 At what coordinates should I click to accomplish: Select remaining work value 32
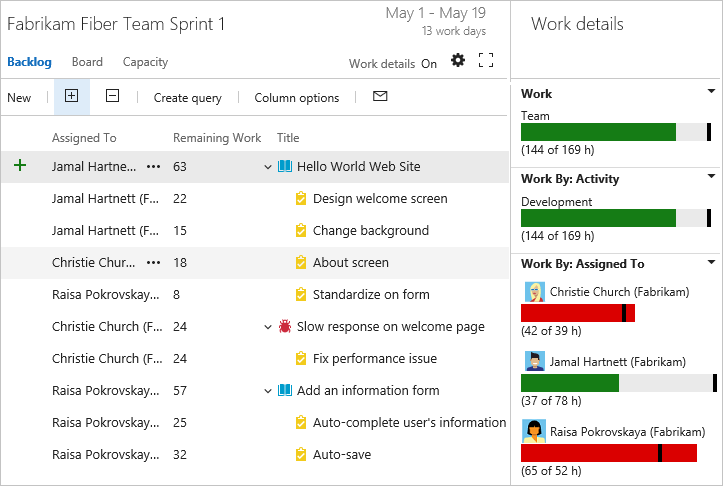point(180,455)
